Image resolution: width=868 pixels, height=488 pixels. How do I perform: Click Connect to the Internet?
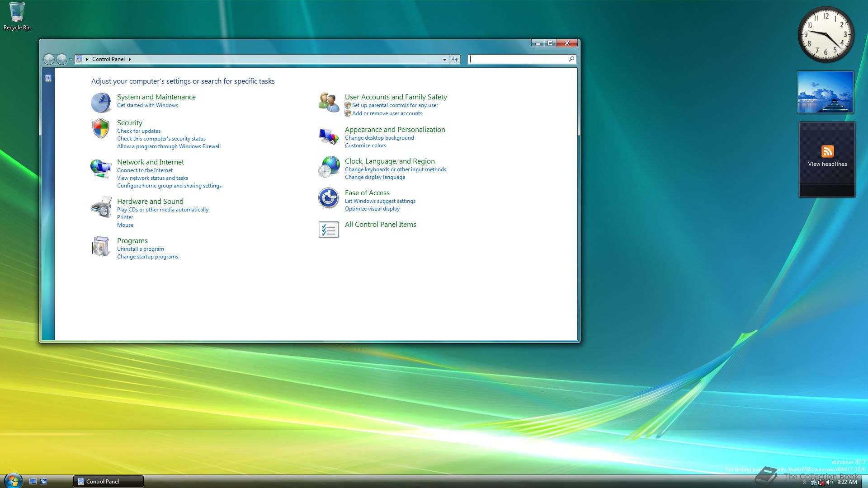pyautogui.click(x=145, y=170)
